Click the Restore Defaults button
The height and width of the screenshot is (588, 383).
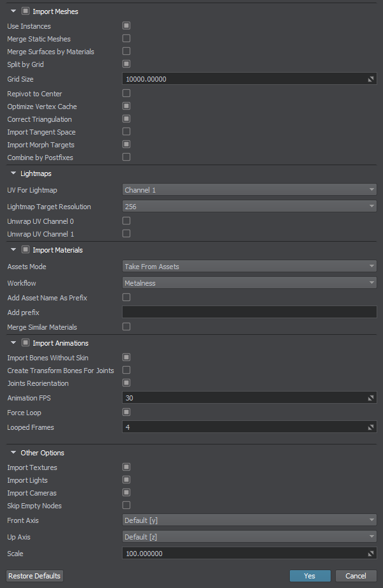point(34,576)
